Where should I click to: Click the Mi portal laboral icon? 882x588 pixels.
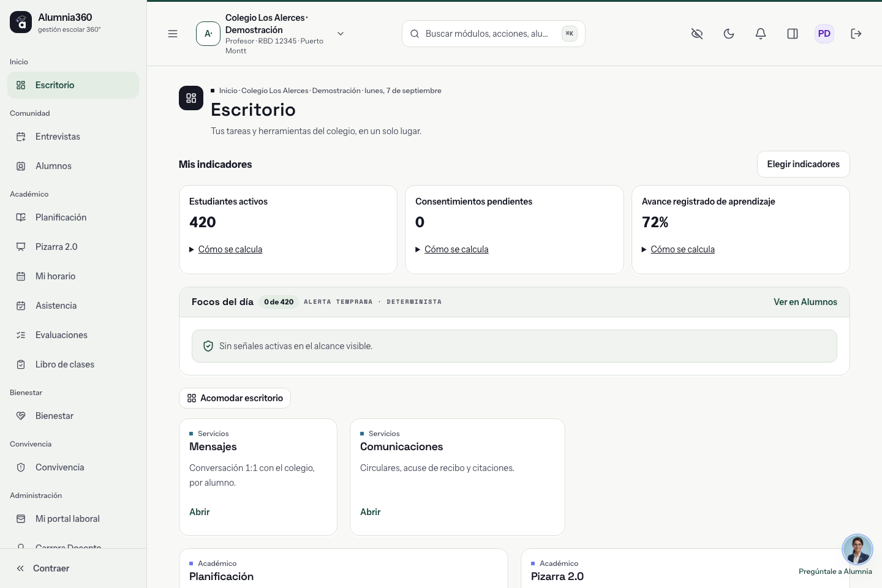click(x=21, y=519)
